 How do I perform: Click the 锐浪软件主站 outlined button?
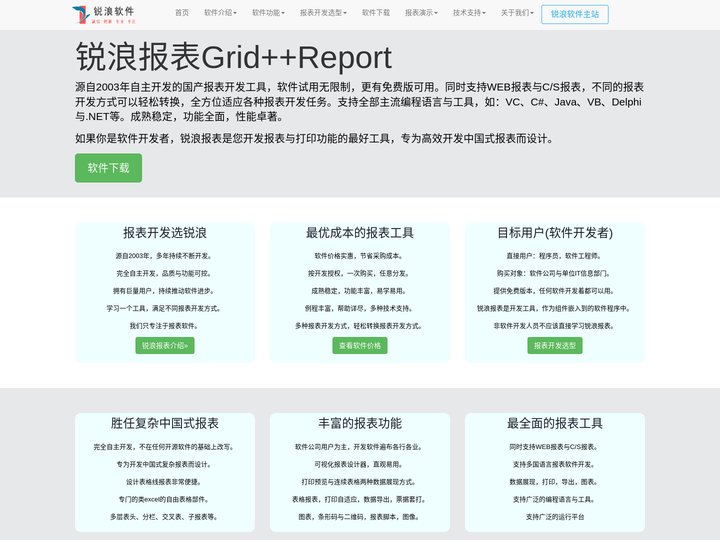575,14
